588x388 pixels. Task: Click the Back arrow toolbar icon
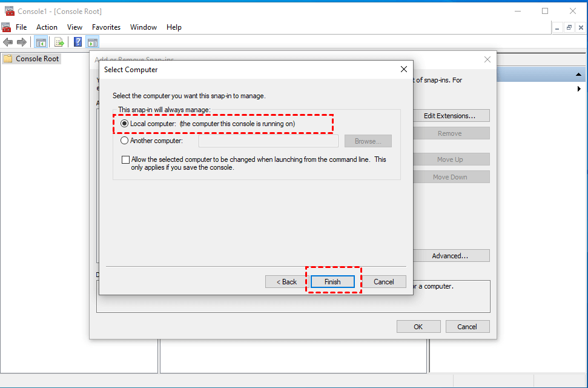point(8,42)
